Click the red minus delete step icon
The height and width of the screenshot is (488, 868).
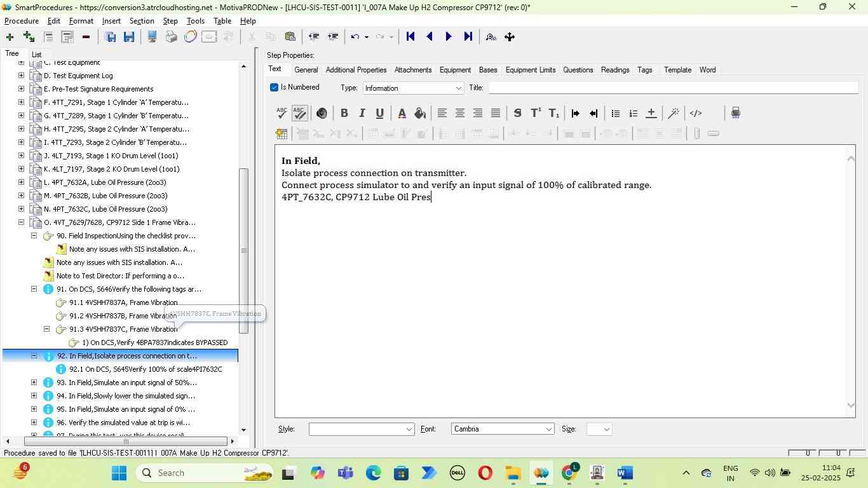(86, 37)
